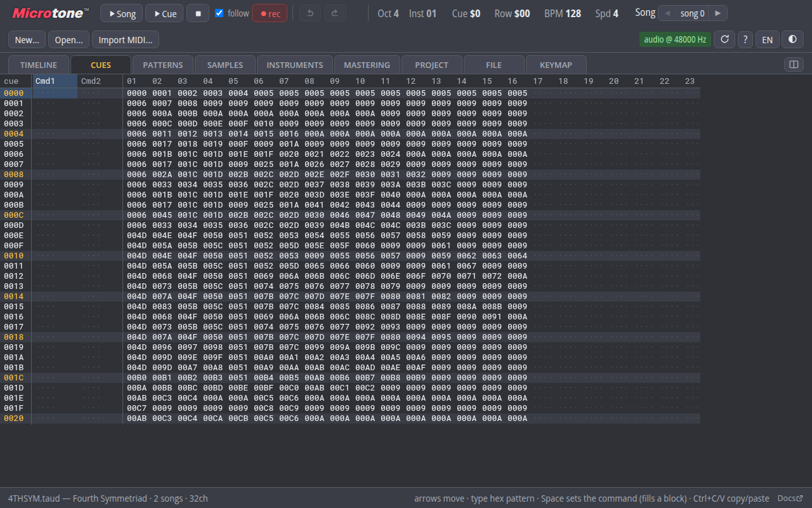812x508 pixels.
Task: Select cue row 0004
Action: click(x=14, y=134)
